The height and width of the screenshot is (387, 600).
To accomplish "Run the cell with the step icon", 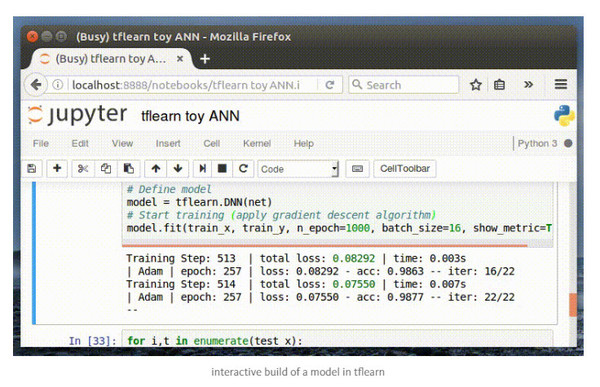I will (x=202, y=168).
